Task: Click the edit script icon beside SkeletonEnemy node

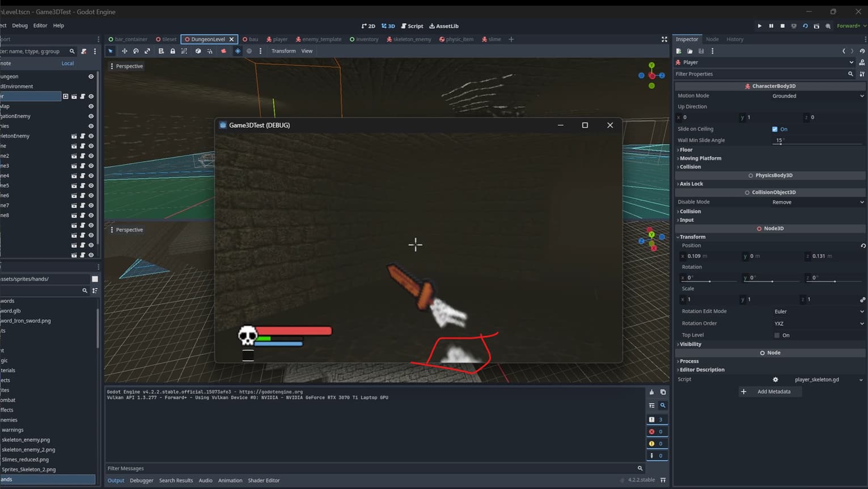Action: [82, 136]
